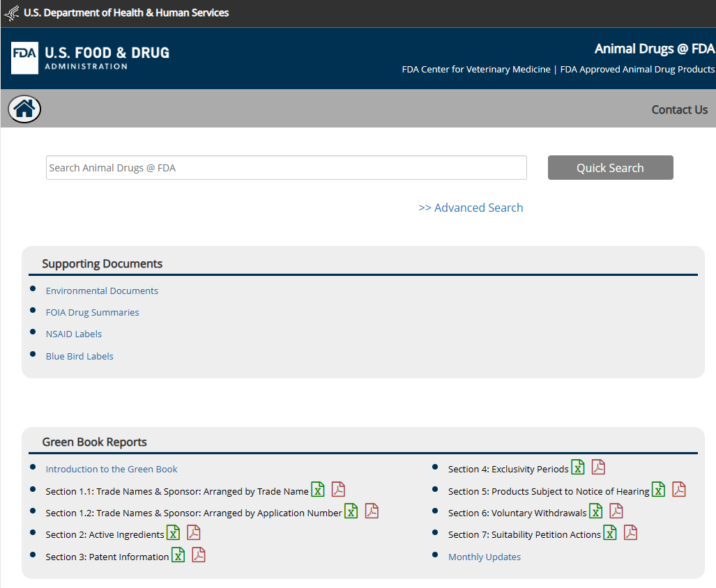Open FDA Approved Animal Drug Products link
The height and width of the screenshot is (588, 716).
(x=637, y=70)
